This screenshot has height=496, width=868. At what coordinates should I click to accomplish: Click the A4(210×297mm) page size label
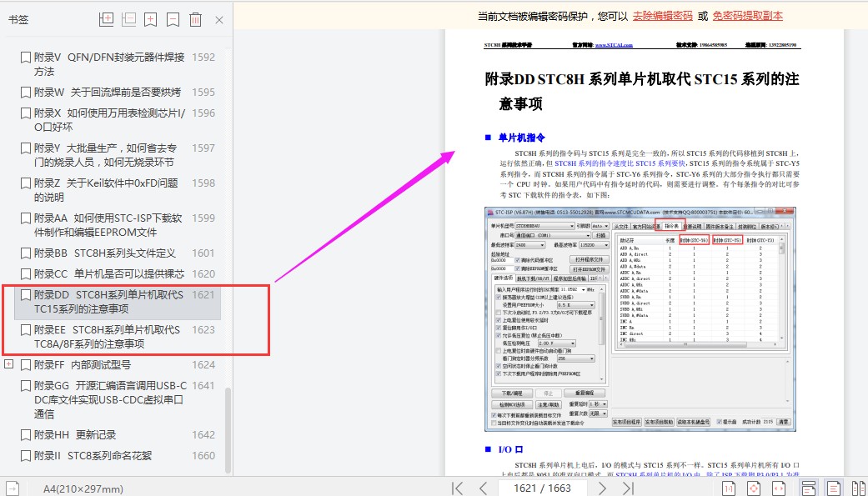pyautogui.click(x=83, y=488)
